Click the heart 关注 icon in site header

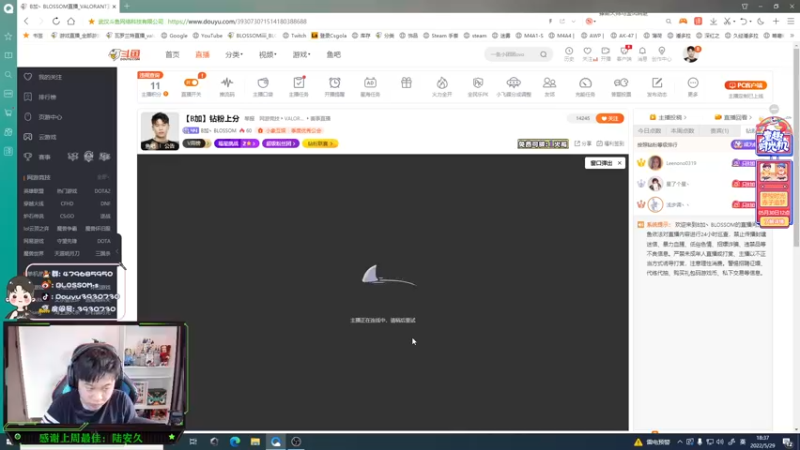pos(587,51)
